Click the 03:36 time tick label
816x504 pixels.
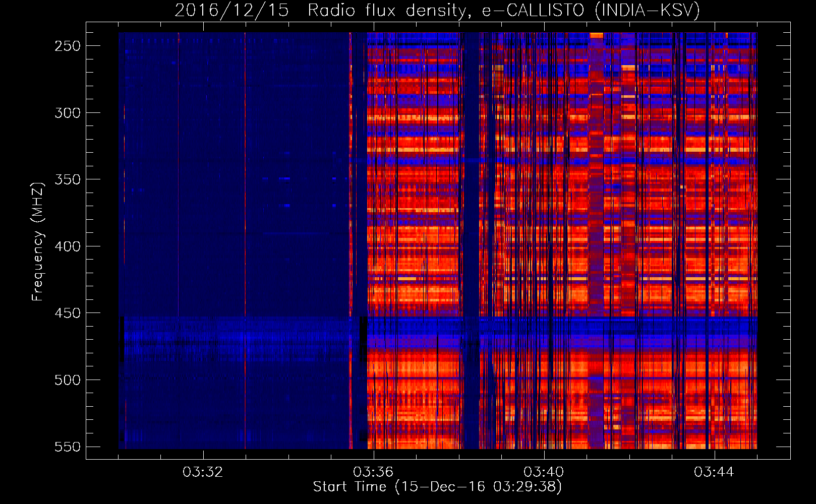[x=373, y=472]
